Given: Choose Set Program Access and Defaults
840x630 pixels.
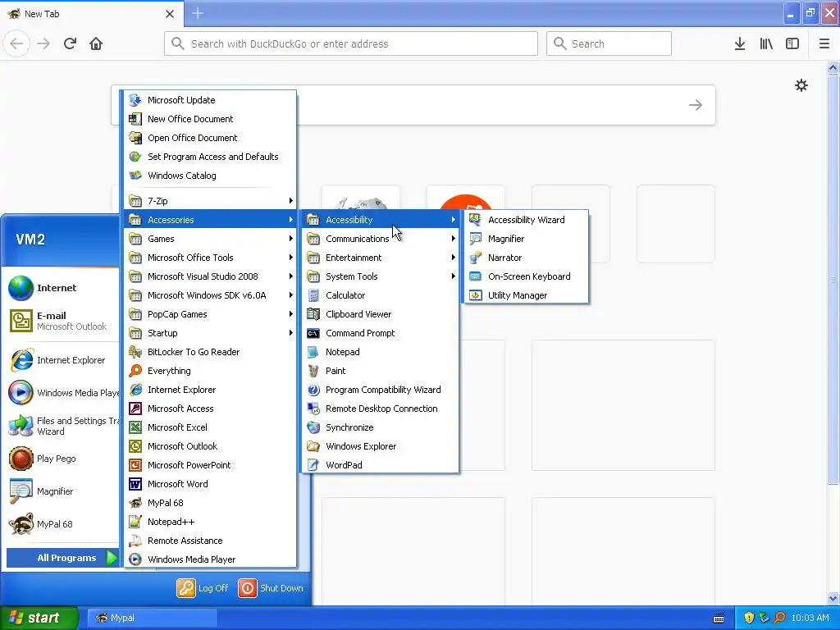Looking at the screenshot, I should 210,157.
